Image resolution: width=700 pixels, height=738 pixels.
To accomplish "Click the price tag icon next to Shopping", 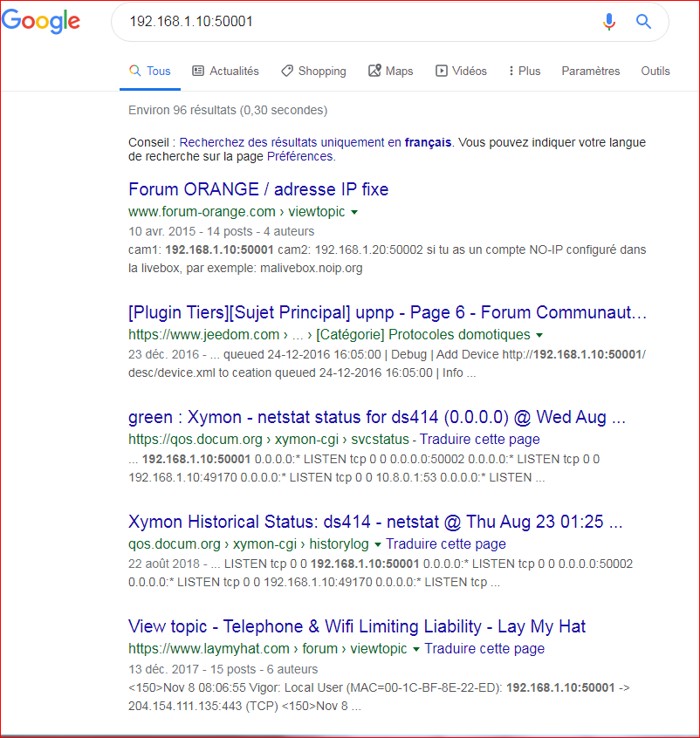I will tap(286, 71).
